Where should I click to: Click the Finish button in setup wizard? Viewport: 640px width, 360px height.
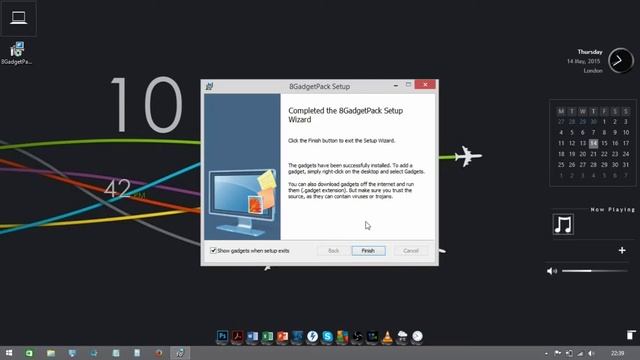(x=368, y=251)
